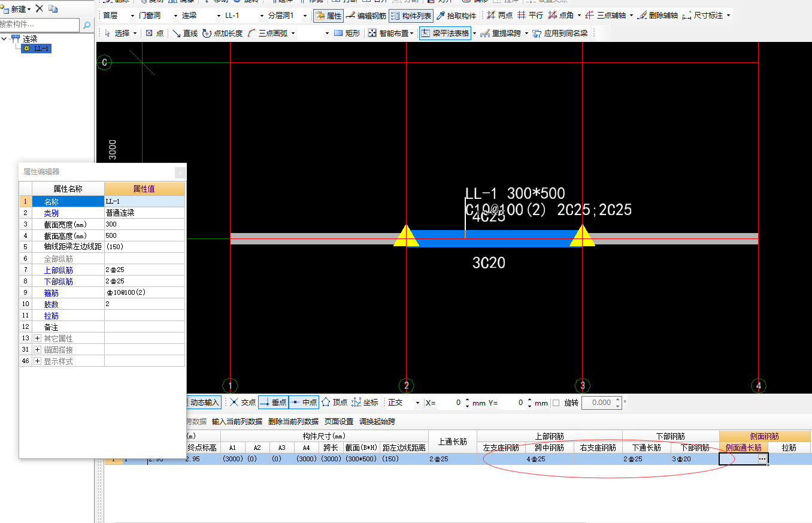Click the 侧面钢筋 column header
Image resolution: width=812 pixels, height=523 pixels.
point(765,436)
